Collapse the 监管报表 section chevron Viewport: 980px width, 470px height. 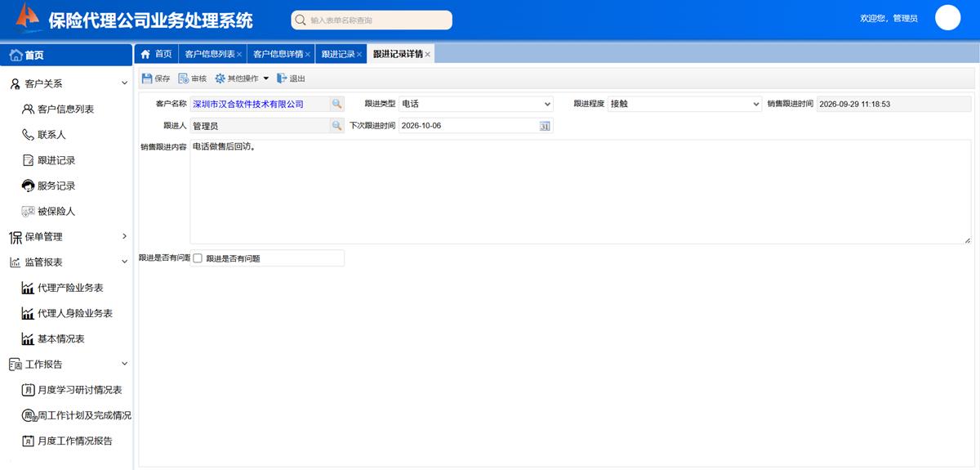(x=124, y=262)
